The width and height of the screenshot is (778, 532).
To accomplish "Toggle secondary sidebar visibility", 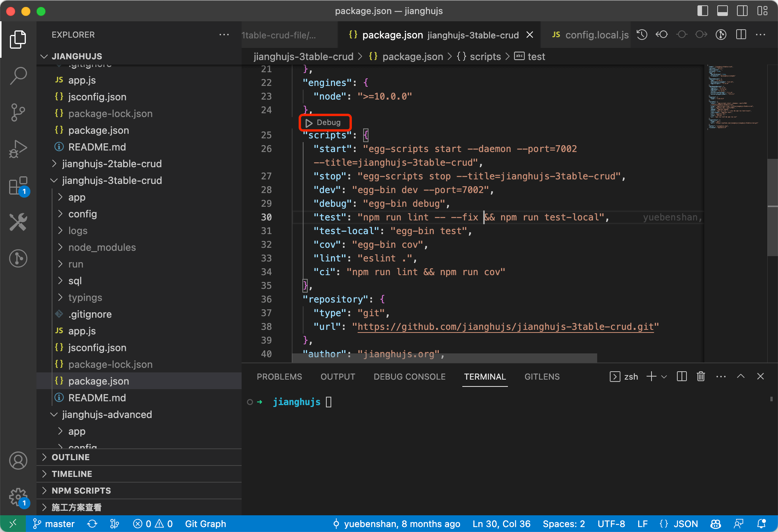I will [742, 11].
